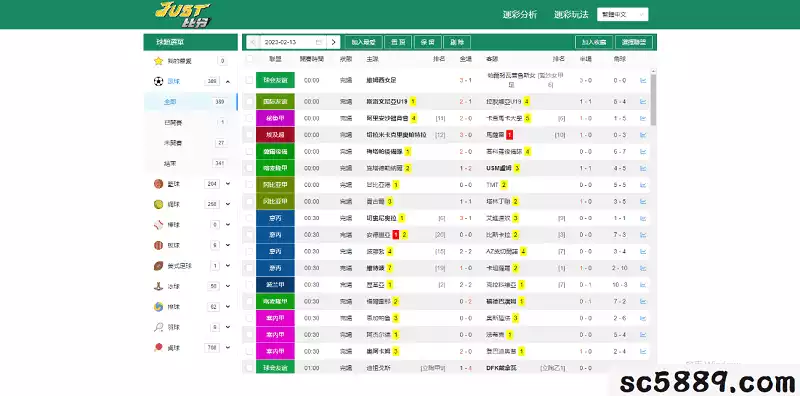The height and width of the screenshot is (396, 800).
Task: Expand the American football category chevron
Action: [x=228, y=266]
